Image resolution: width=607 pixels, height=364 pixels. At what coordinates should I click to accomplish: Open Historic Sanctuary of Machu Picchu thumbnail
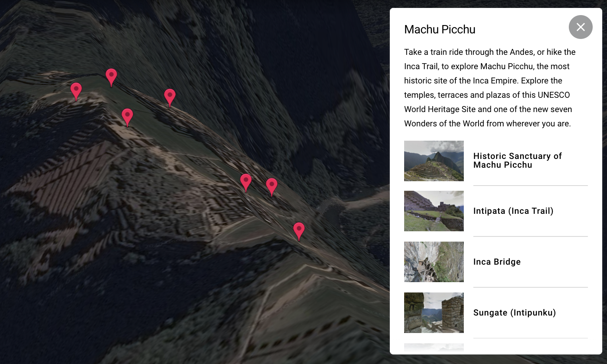pyautogui.click(x=434, y=161)
